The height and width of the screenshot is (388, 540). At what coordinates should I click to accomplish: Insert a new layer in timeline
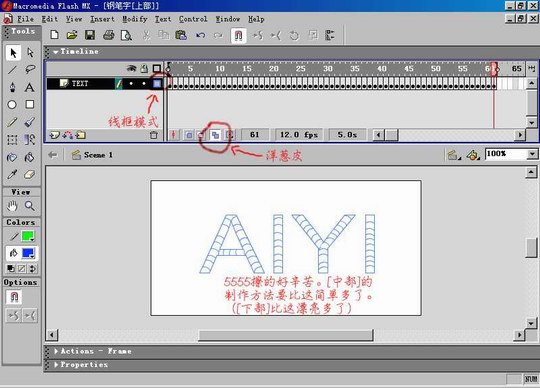55,135
